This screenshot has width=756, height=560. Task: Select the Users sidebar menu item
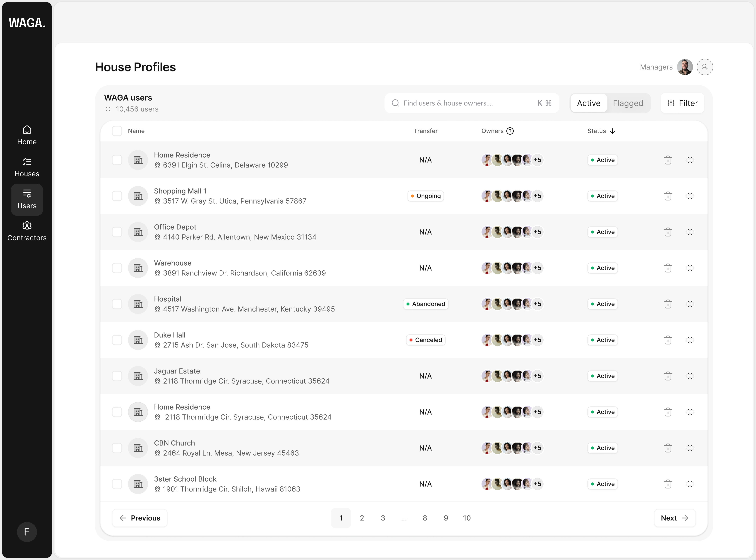(x=27, y=200)
